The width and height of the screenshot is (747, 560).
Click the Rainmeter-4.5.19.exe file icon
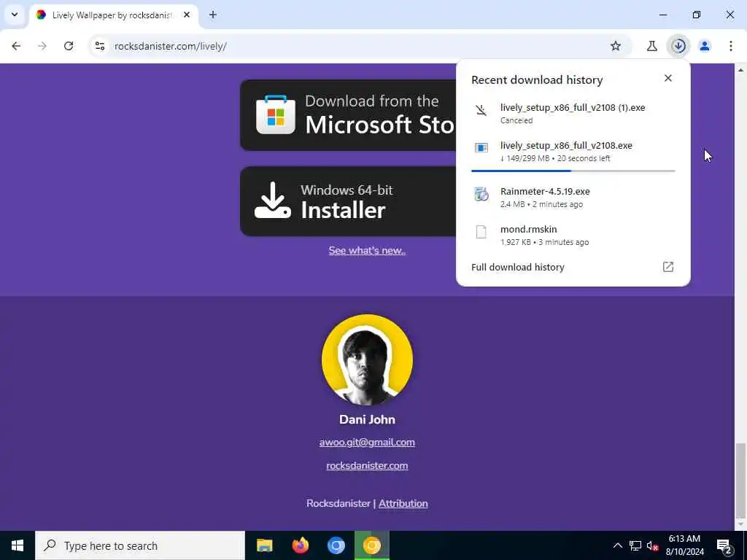[x=481, y=194]
